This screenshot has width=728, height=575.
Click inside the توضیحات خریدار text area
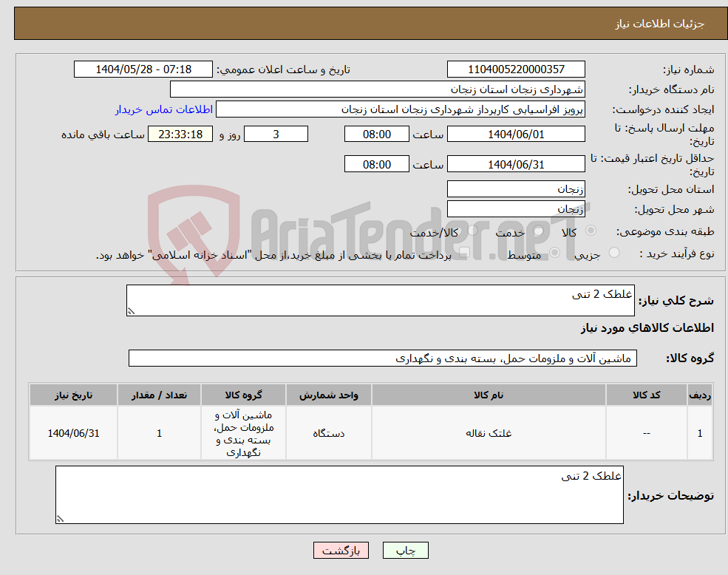[x=340, y=491]
